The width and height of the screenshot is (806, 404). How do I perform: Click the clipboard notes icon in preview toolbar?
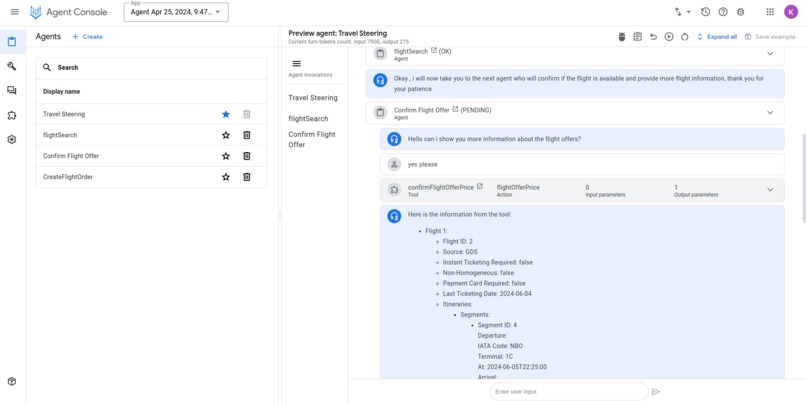point(637,36)
